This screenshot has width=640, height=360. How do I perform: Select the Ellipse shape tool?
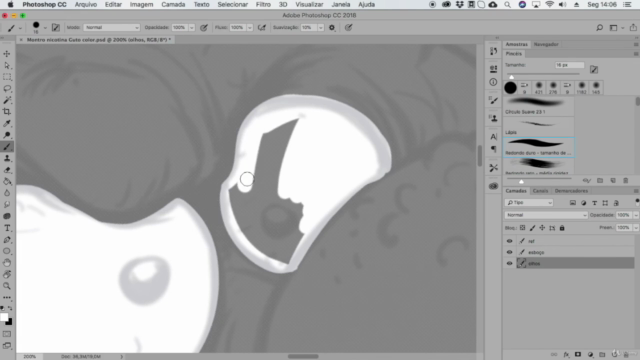7,251
